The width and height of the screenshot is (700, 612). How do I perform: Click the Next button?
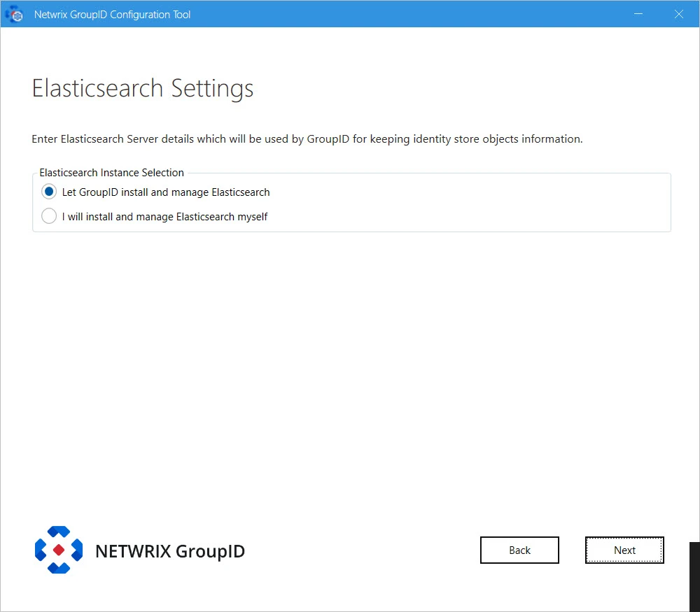pos(624,550)
